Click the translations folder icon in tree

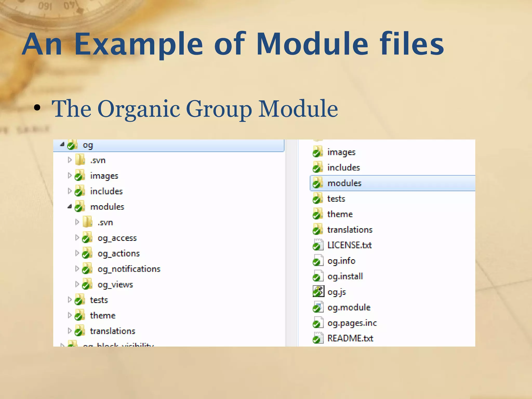coord(80,330)
